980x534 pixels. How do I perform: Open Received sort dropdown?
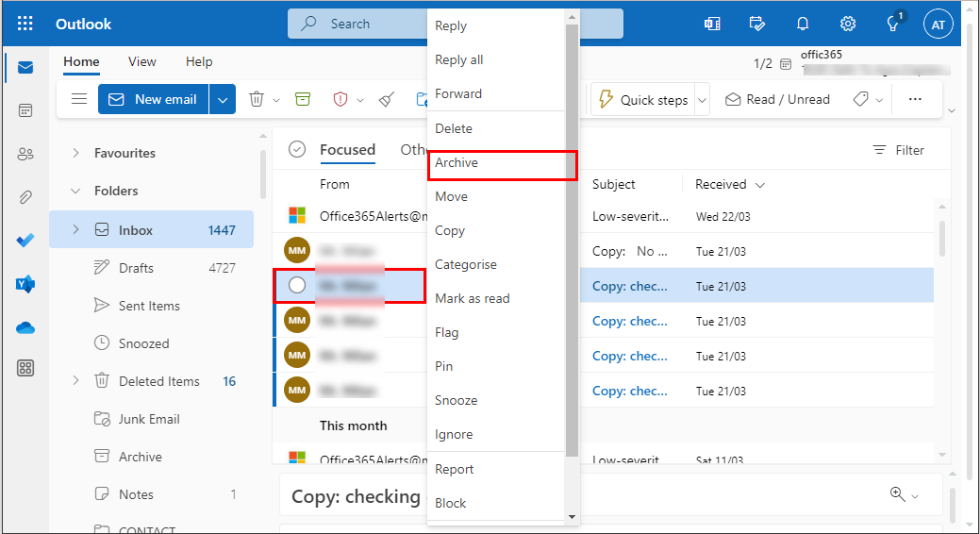pyautogui.click(x=760, y=185)
